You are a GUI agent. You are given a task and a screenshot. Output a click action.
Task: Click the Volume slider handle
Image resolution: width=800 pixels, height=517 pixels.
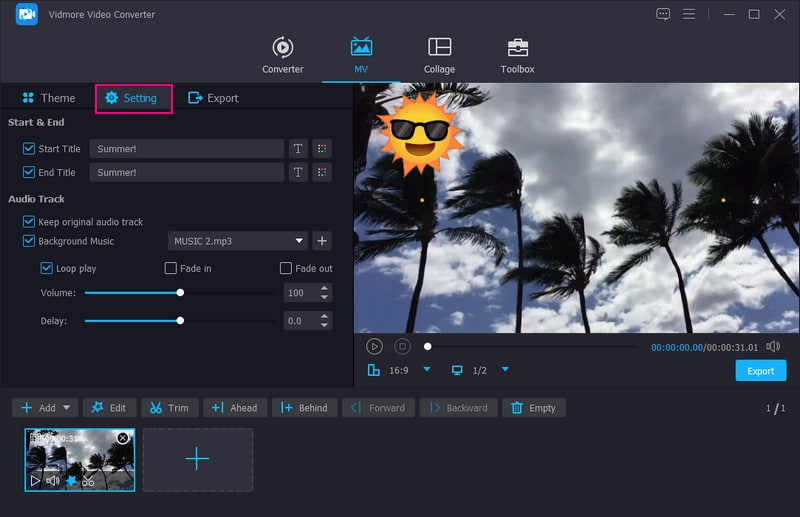[x=180, y=293]
